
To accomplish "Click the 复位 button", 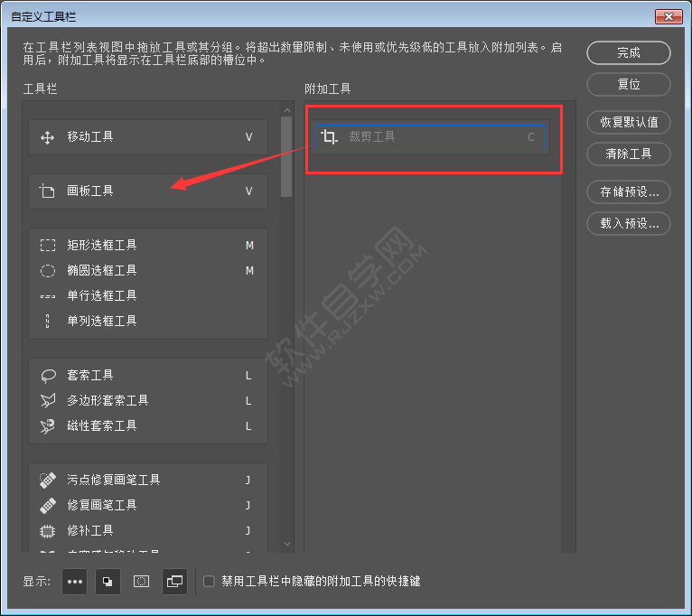I will pos(629,84).
